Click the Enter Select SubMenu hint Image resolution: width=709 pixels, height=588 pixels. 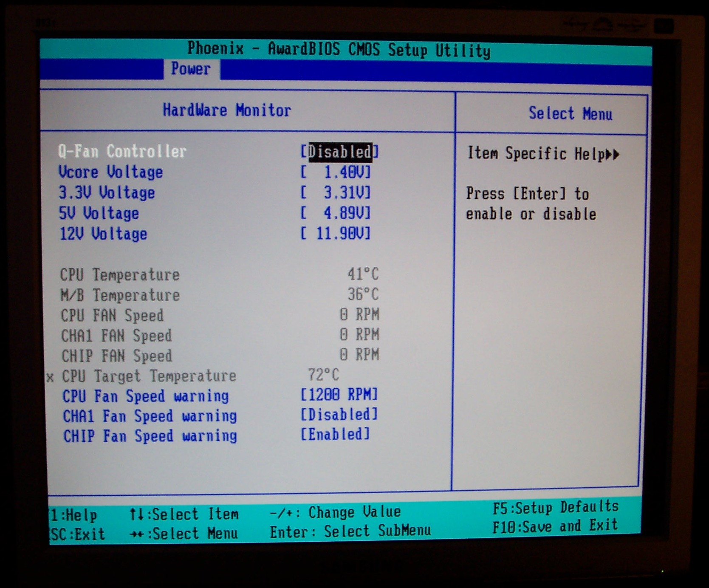(x=350, y=531)
